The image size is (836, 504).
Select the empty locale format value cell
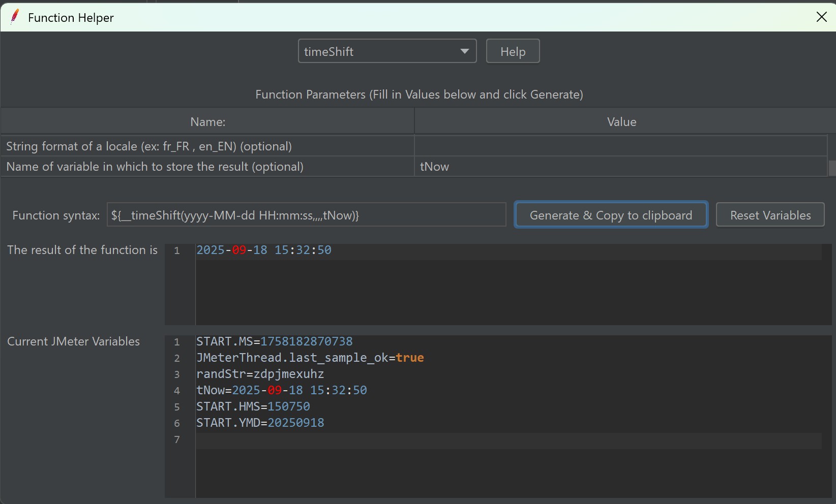[x=620, y=146]
